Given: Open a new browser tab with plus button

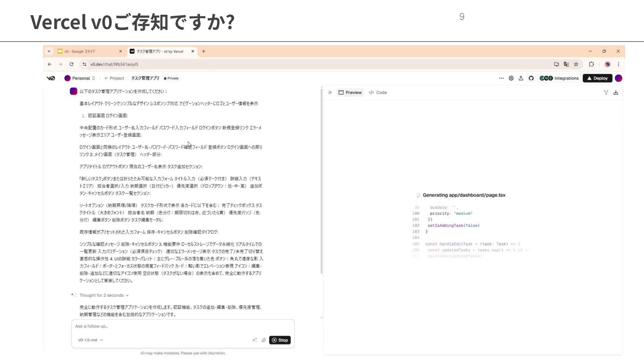Looking at the screenshot, I should click(203, 51).
